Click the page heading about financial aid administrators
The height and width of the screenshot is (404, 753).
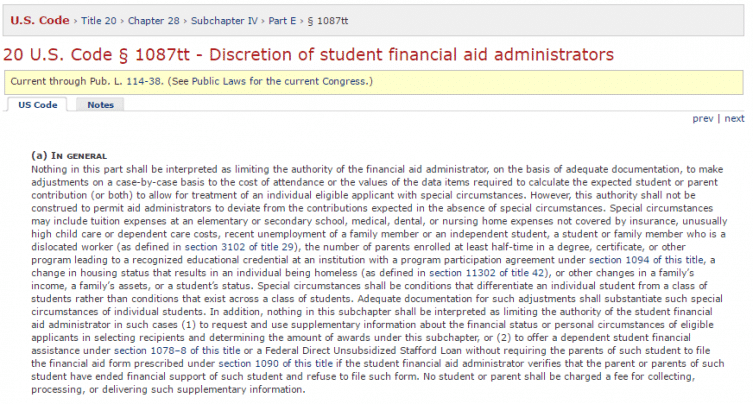(308, 55)
